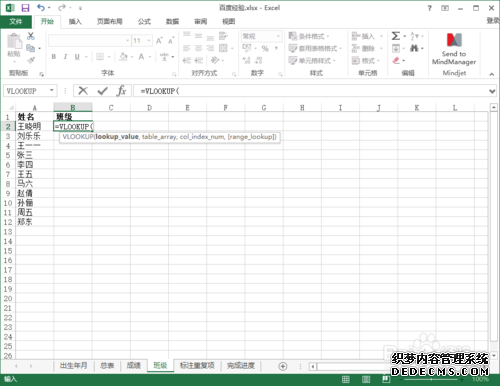Click the text orientation icon
Screen dimensions: 500x386
coord(215,60)
